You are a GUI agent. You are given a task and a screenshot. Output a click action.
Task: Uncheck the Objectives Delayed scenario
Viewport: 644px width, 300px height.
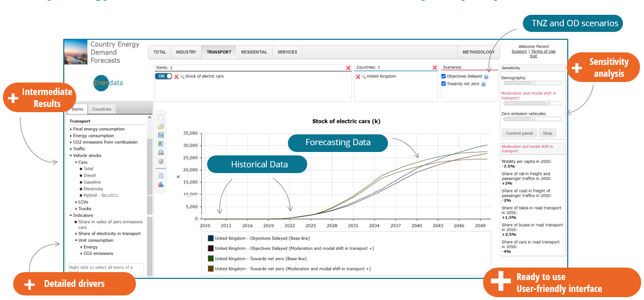(444, 76)
